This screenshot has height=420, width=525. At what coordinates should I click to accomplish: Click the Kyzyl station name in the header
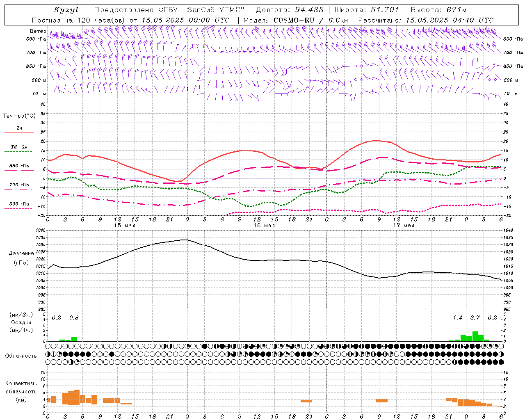point(66,10)
